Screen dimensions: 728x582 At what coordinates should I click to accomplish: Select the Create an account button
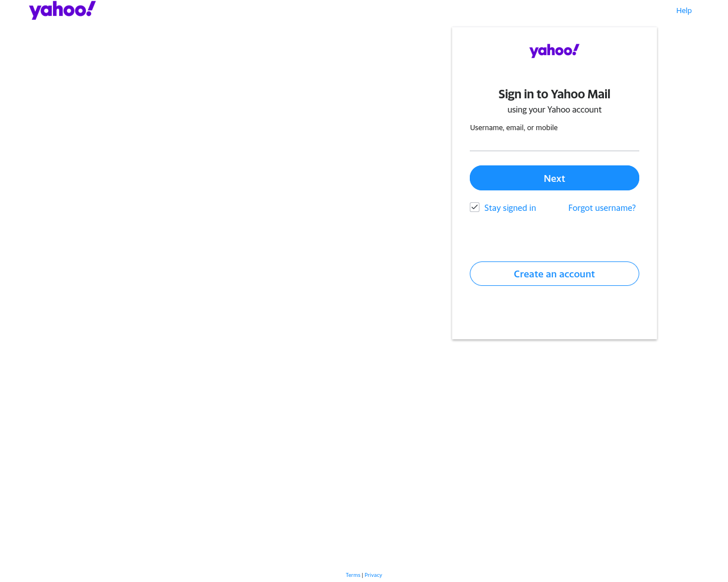(555, 273)
